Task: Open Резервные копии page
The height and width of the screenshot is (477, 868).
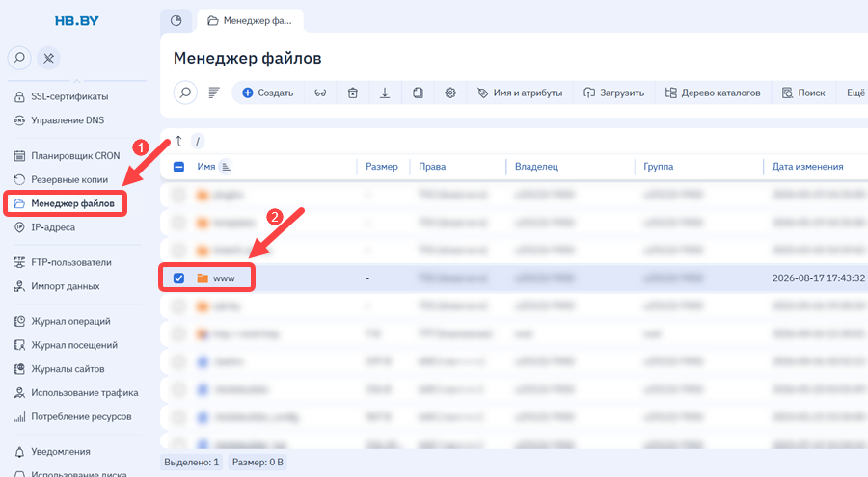Action: click(69, 179)
